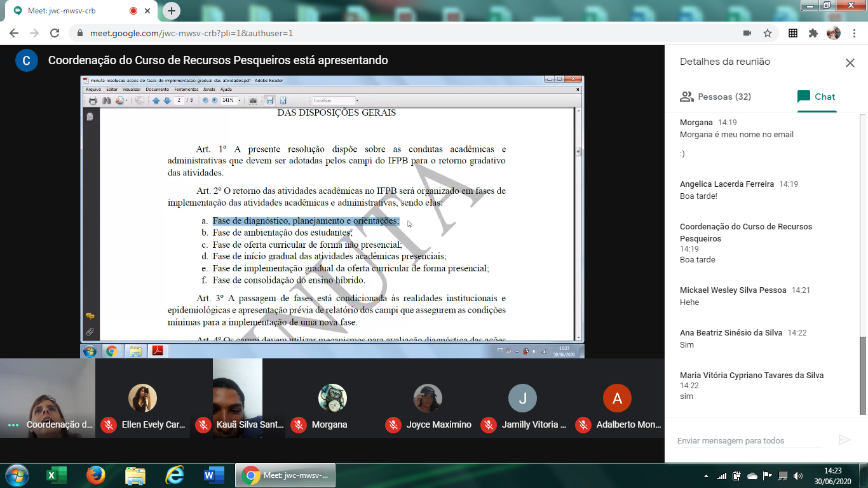Click the fit-width view icon in the toolbar
This screenshot has width=868, height=488.
270,100
